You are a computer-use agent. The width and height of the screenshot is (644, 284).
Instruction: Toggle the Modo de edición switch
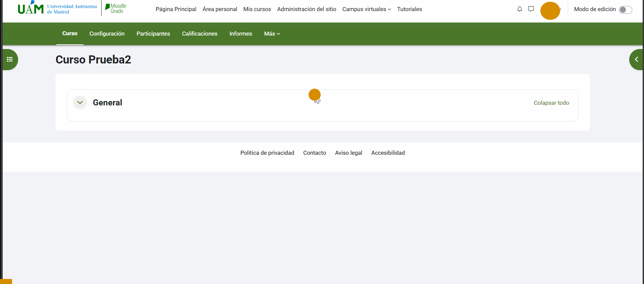point(625,10)
